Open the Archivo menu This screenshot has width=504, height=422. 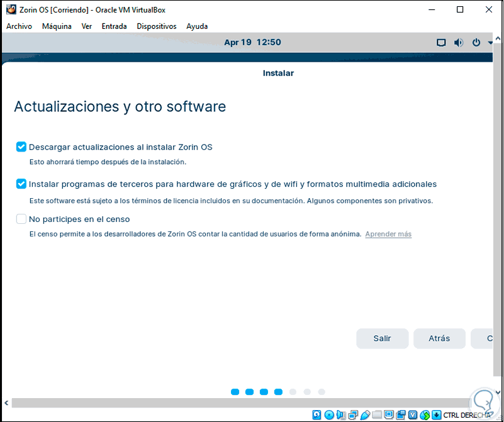(19, 26)
